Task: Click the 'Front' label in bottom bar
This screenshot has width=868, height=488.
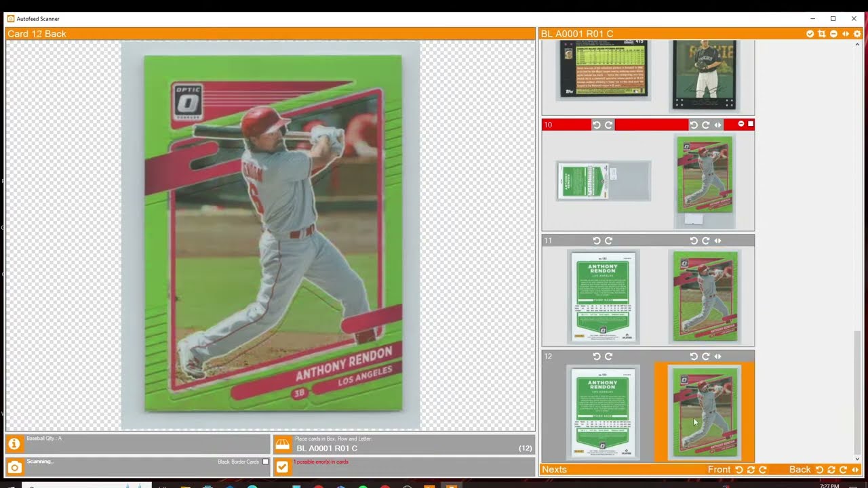Action: 719,470
